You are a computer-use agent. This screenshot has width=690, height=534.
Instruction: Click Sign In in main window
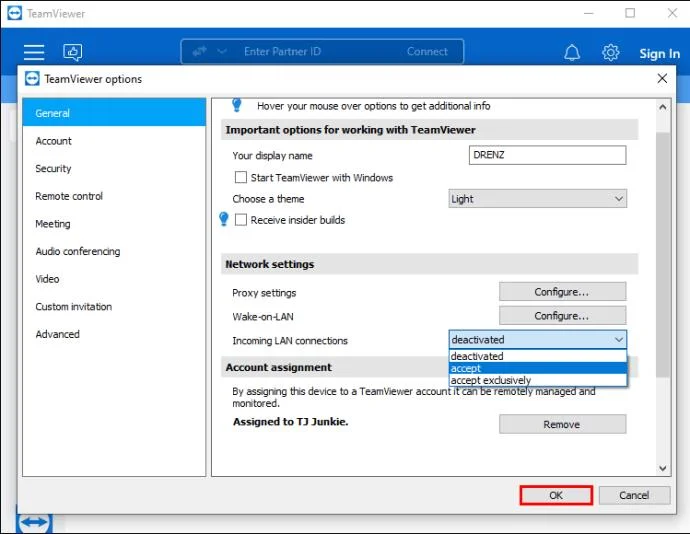[x=659, y=54]
